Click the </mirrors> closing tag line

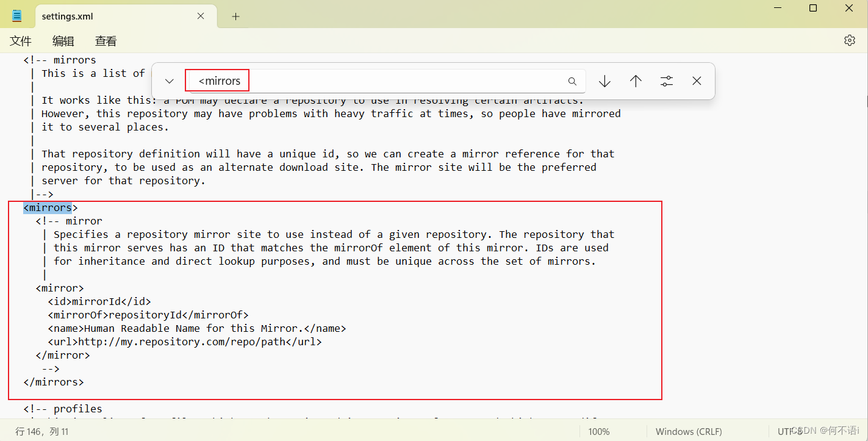[54, 382]
